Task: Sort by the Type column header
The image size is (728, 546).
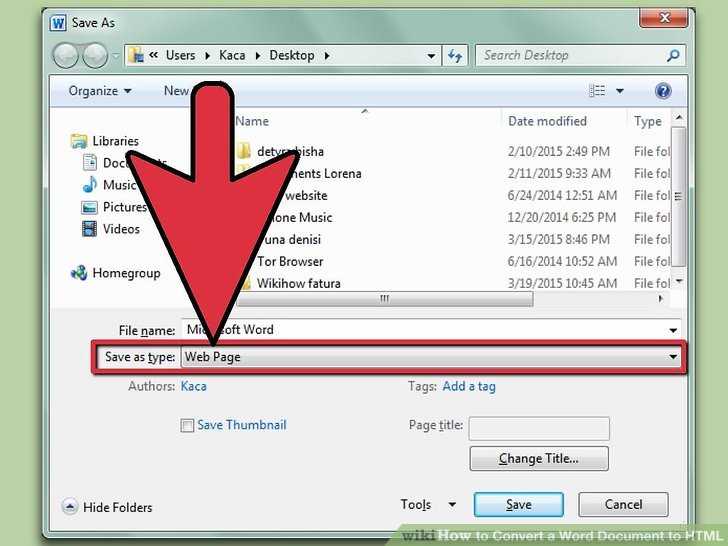Action: (x=649, y=121)
